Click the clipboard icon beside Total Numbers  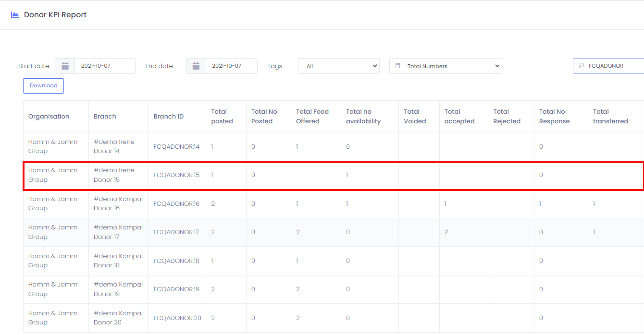tap(397, 66)
